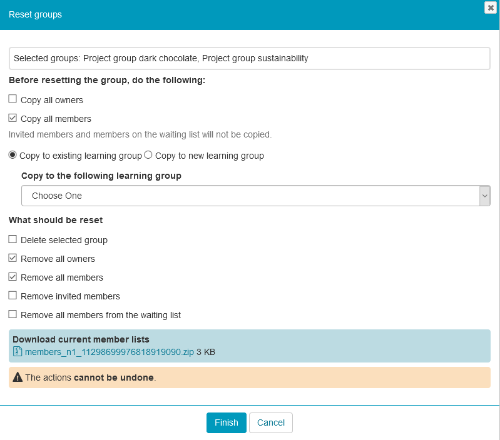
Task: Download the members zip file link
Action: pos(109,352)
